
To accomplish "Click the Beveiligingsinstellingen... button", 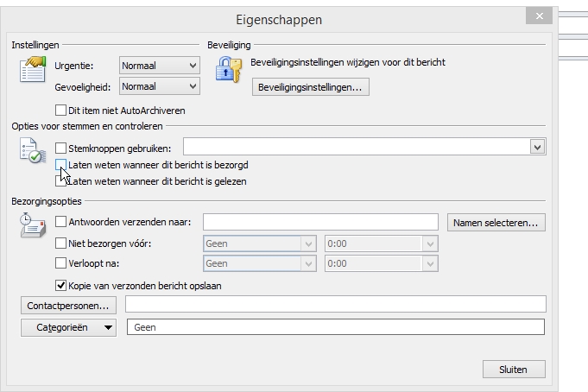I will coord(311,87).
